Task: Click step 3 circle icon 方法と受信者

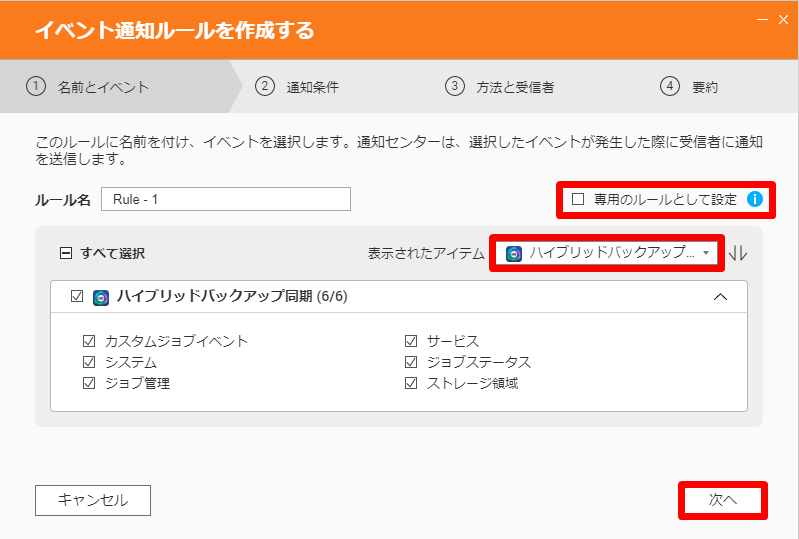Action: [x=455, y=86]
